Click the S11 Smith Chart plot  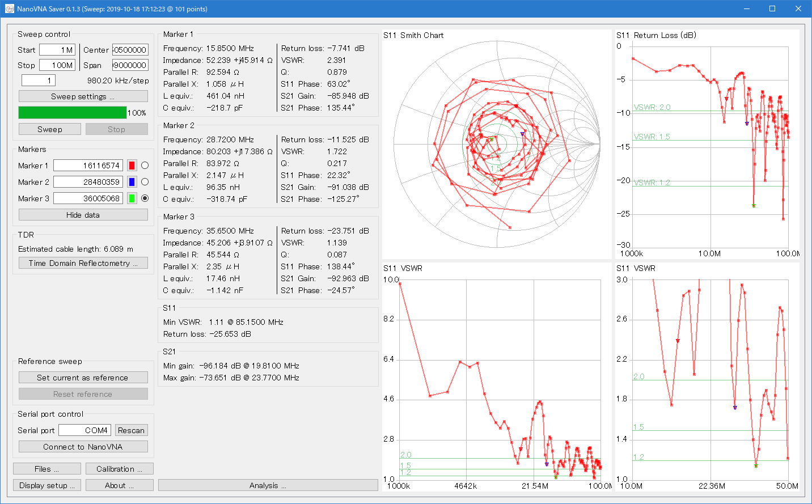click(497, 145)
